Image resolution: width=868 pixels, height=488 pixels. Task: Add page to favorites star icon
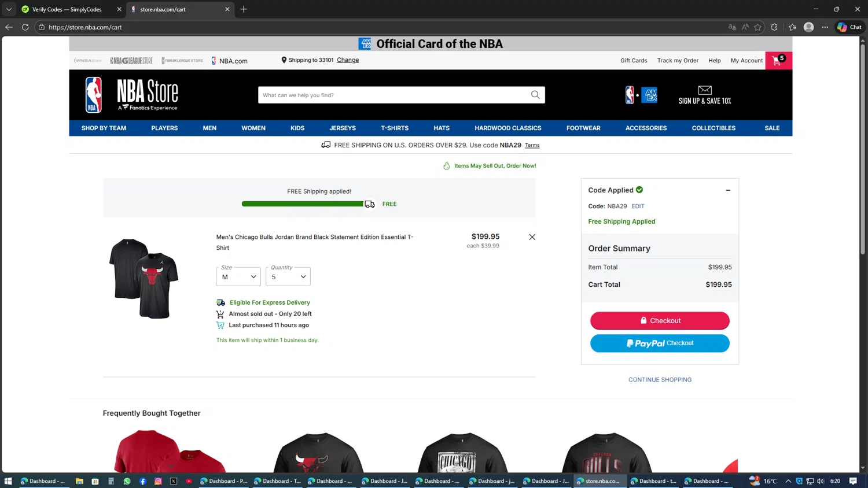757,27
